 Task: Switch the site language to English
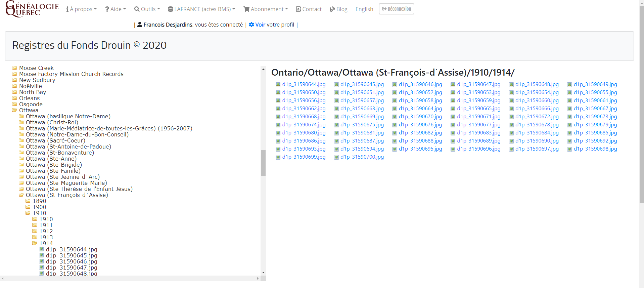coord(364,9)
